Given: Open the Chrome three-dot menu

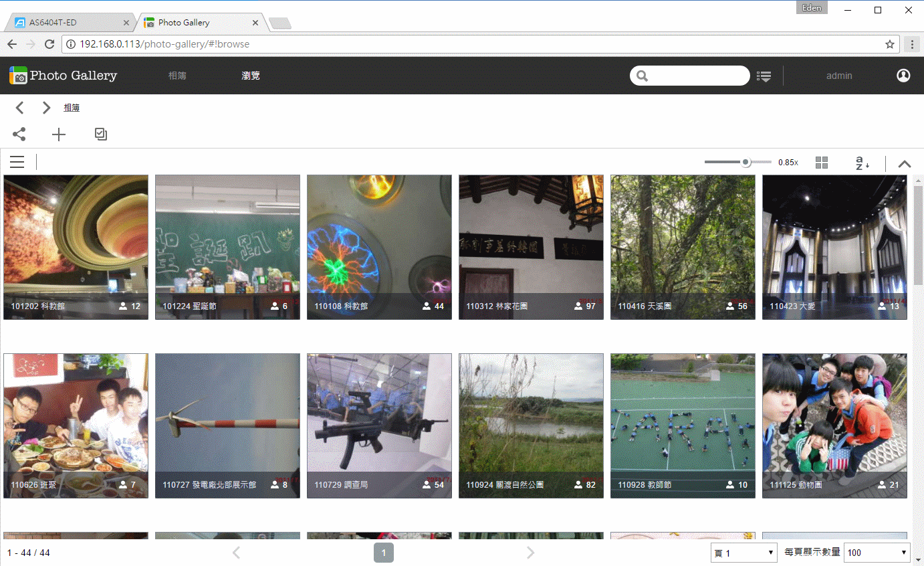Looking at the screenshot, I should [913, 44].
